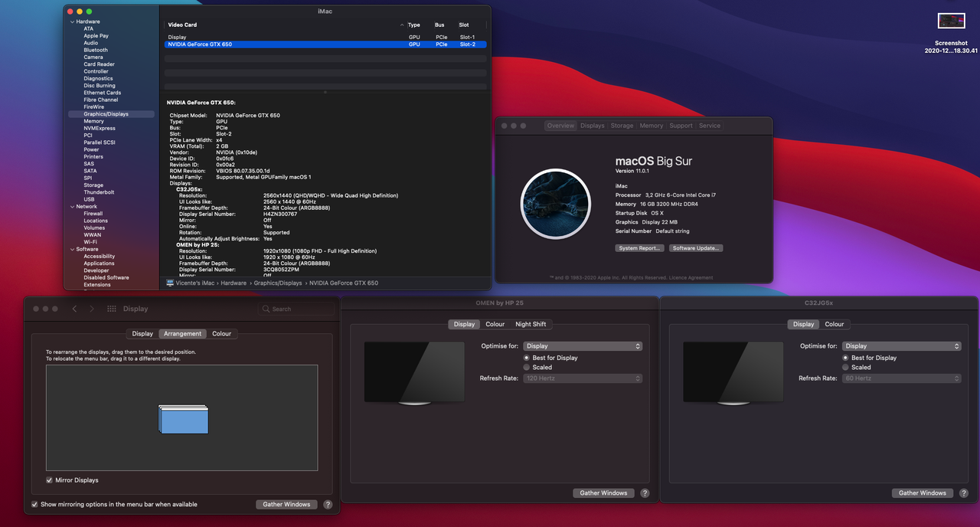
Task: Click the macOS Big Sur logo image
Action: tap(555, 204)
